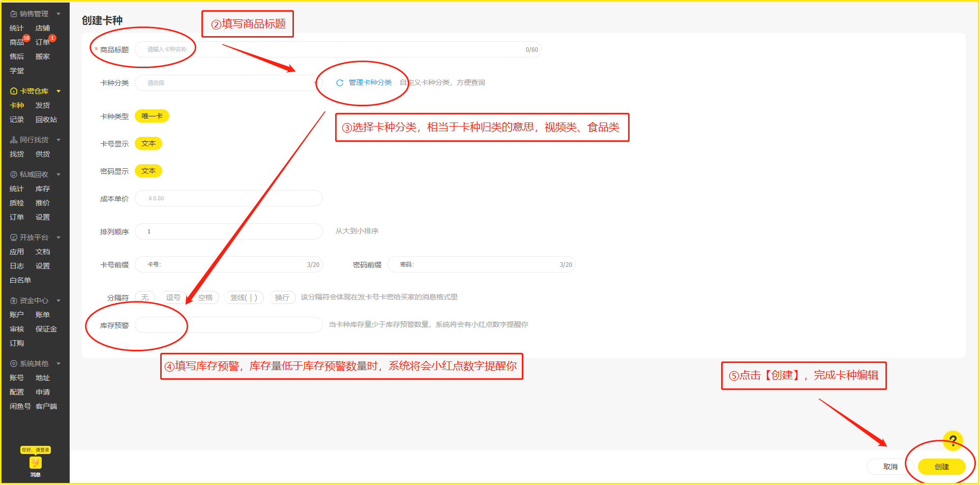The image size is (980, 485).
Task: Open the yellow question mark help icon
Action: pyautogui.click(x=953, y=440)
